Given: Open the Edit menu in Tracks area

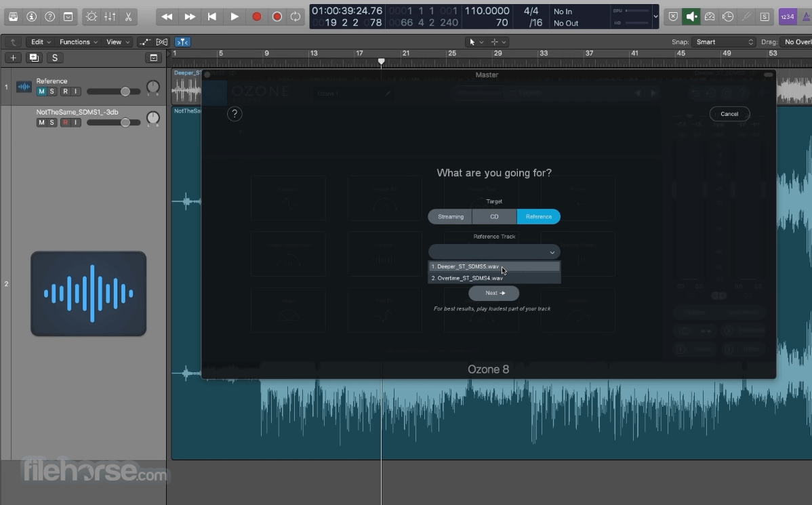Looking at the screenshot, I should tap(41, 42).
